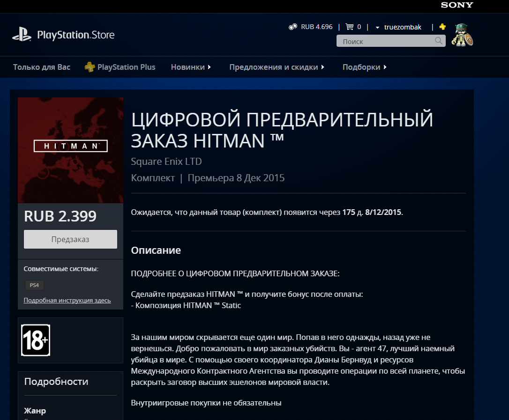Click the HITMAN cover image
This screenshot has width=509, height=420.
70,150
